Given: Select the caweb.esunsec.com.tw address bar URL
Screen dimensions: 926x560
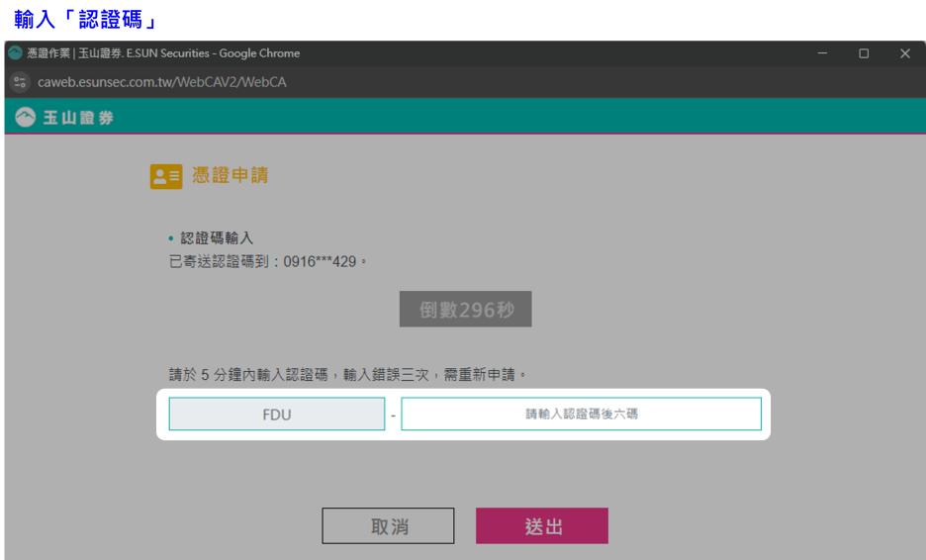Looking at the screenshot, I should pos(161,82).
